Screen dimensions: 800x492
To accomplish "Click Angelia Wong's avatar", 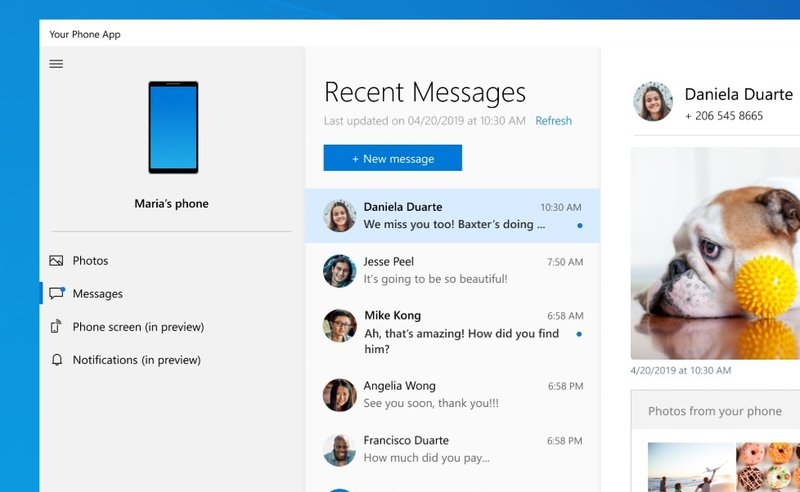I will 339,395.
